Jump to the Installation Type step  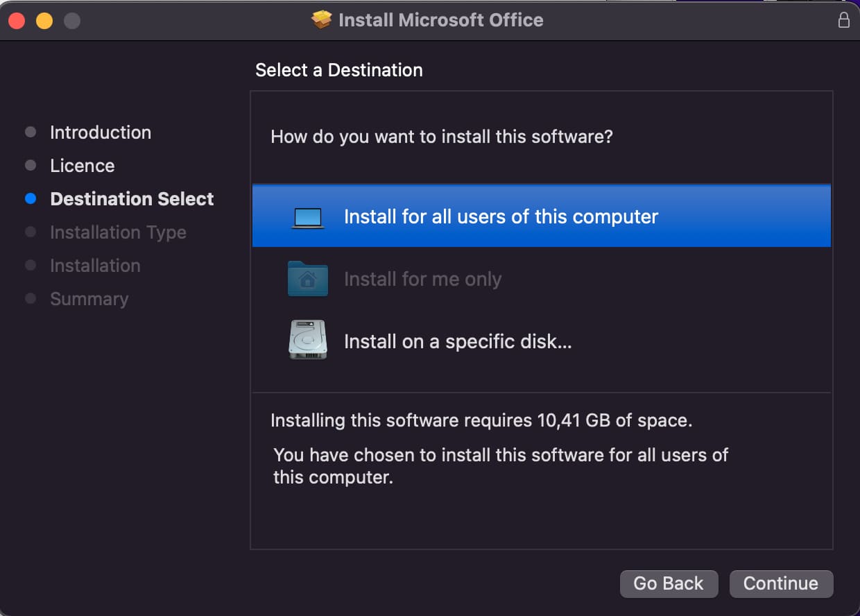click(118, 232)
